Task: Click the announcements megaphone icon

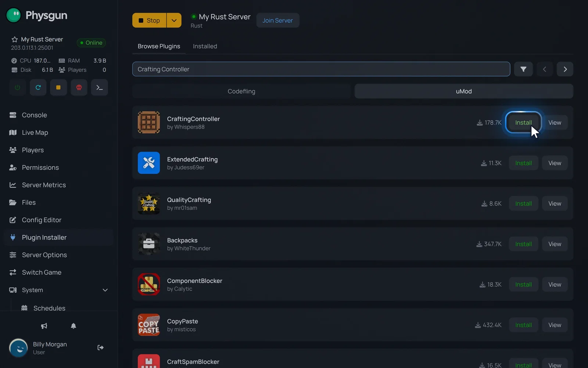Action: tap(44, 326)
